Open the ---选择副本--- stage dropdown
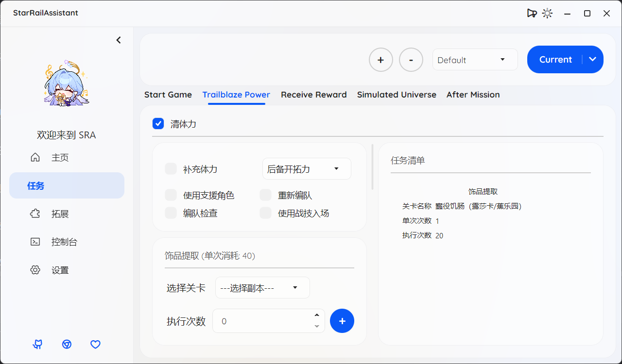The image size is (622, 364). coord(262,287)
